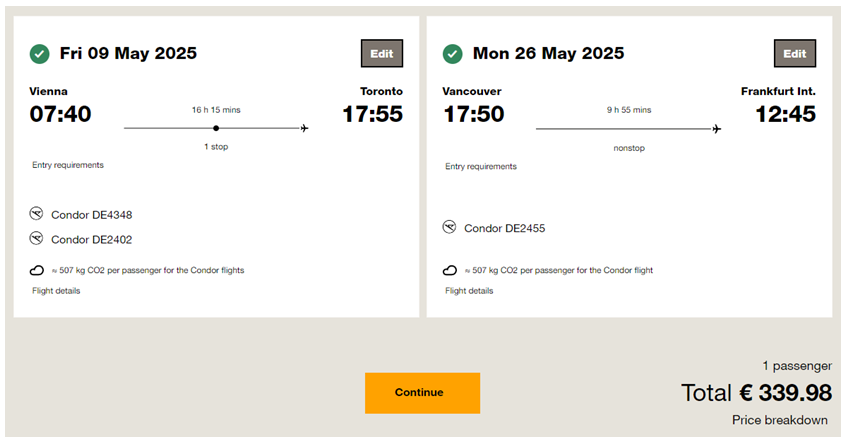Click the Condor DE2455 flight number text

tap(504, 228)
